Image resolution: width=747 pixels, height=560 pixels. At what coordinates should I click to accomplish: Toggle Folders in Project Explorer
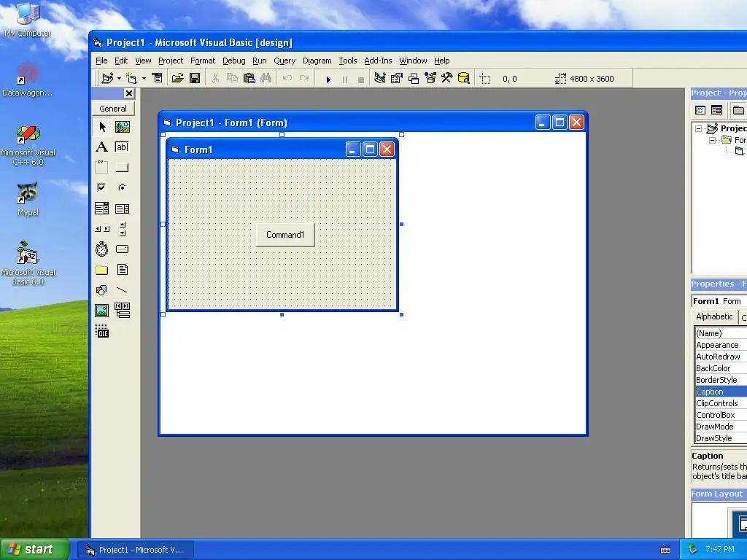(738, 110)
